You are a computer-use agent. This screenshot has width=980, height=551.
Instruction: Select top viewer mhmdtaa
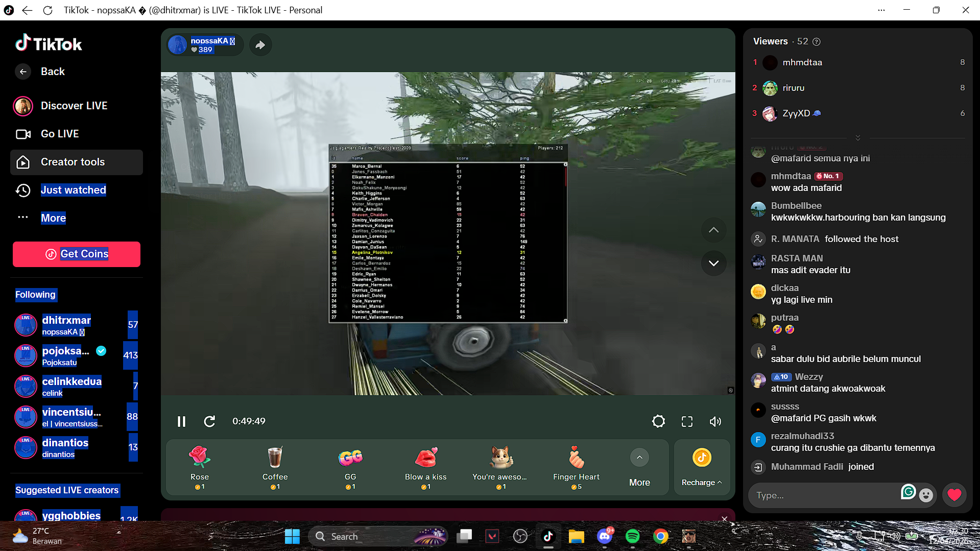[858, 62]
